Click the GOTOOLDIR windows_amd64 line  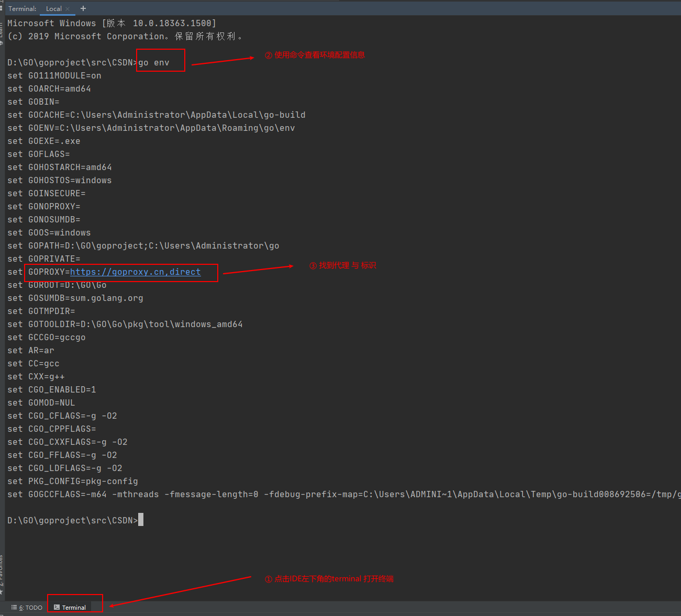pos(125,324)
